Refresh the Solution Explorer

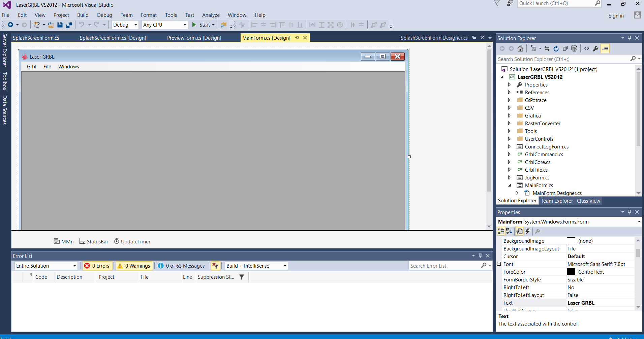556,48
